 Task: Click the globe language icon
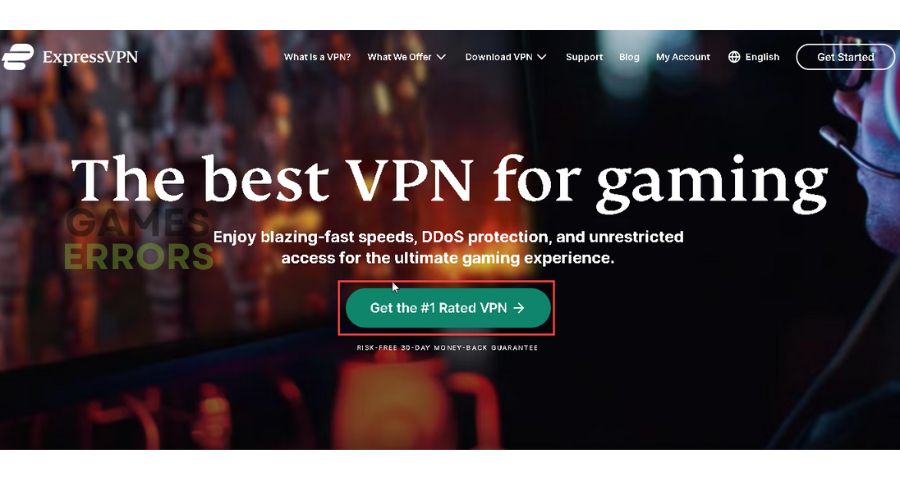point(734,57)
